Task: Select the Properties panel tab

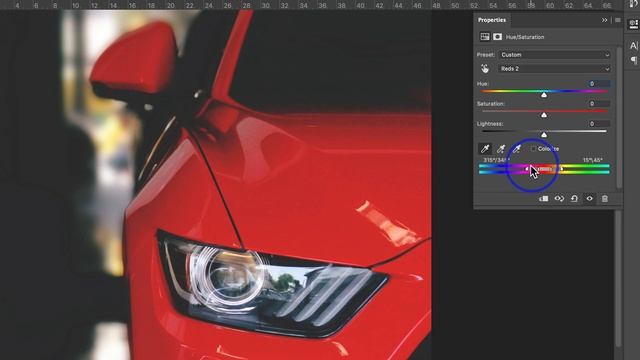Action: (491, 20)
